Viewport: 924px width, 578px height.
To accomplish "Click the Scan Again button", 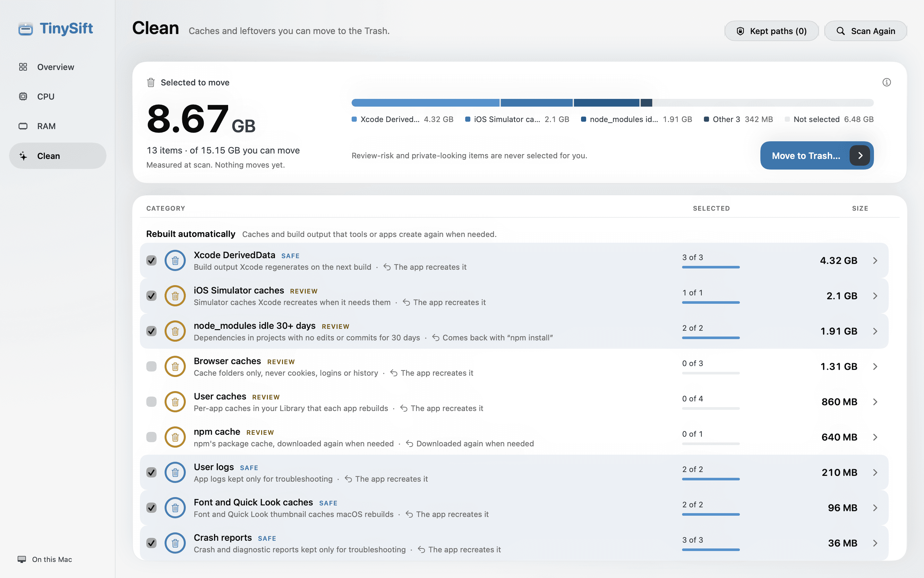I will click(866, 31).
